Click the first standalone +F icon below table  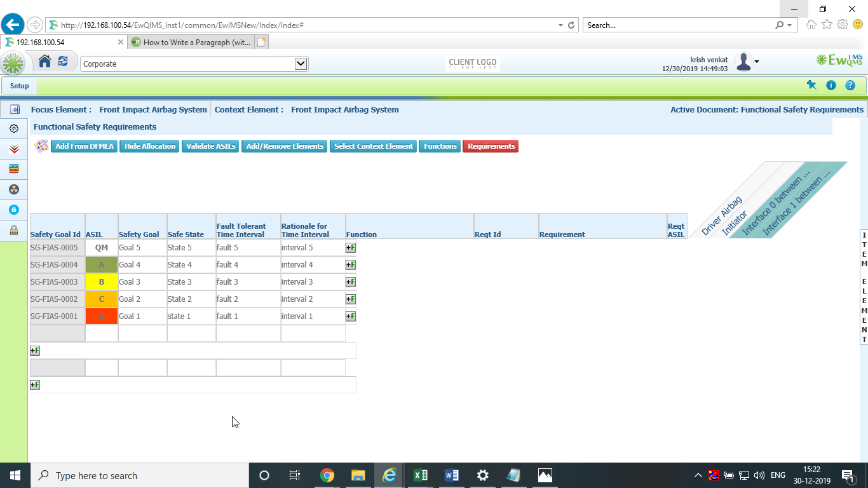coord(35,351)
